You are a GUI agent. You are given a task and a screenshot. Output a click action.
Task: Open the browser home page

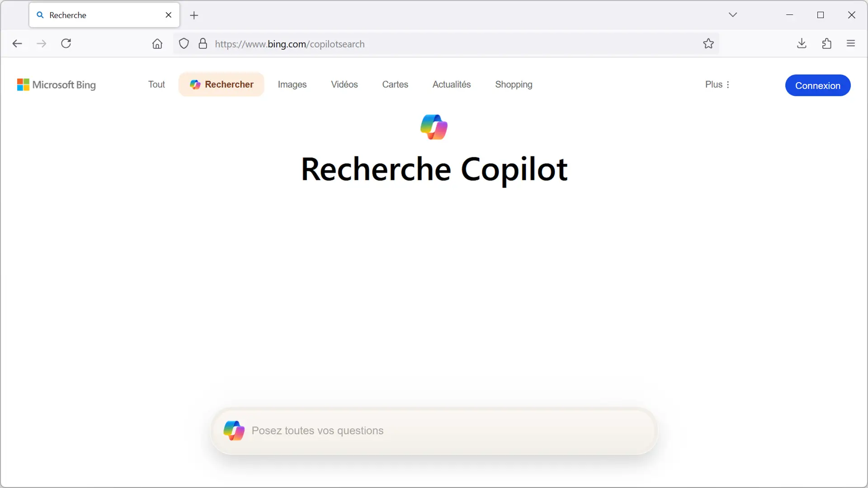point(157,44)
